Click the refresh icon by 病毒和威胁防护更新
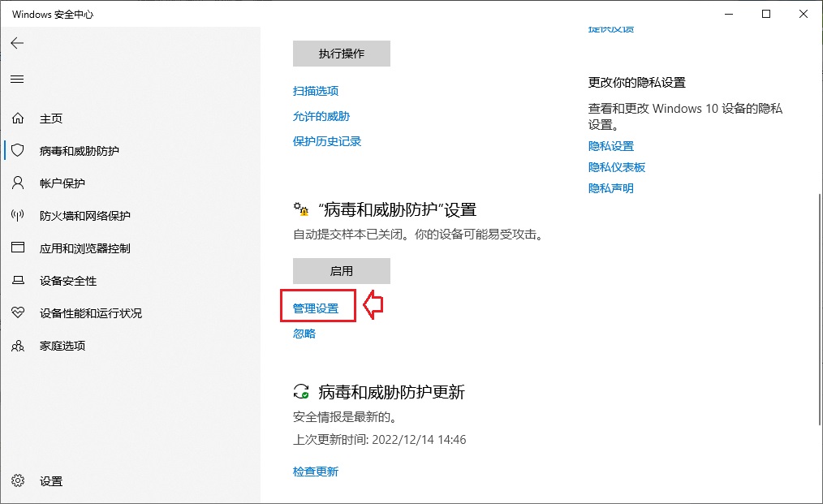 pyautogui.click(x=301, y=392)
